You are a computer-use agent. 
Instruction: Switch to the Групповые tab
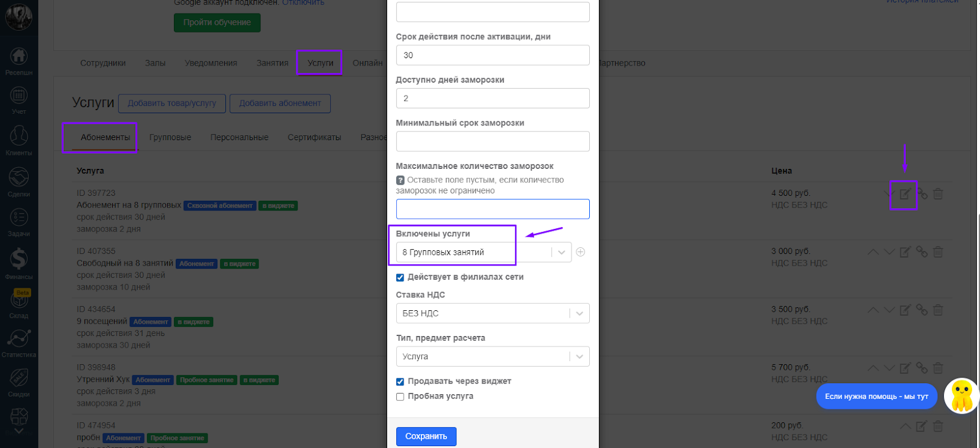point(170,138)
